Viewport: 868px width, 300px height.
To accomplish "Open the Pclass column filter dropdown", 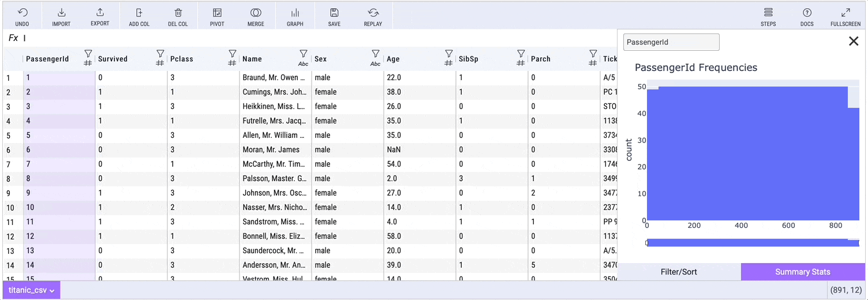I will coord(233,54).
